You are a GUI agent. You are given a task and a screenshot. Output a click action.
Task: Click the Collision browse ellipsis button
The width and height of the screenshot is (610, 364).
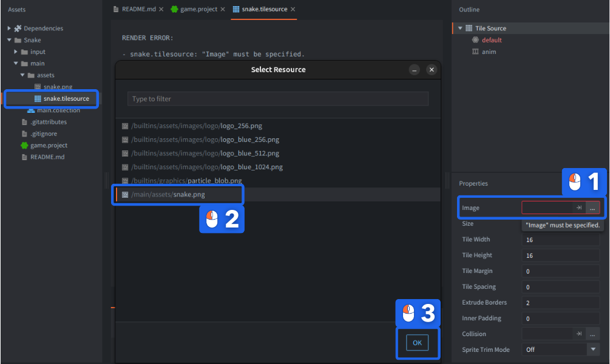coord(593,334)
